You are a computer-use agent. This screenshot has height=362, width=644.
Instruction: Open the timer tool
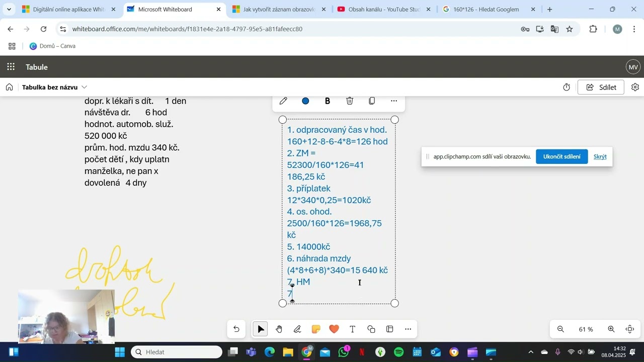(x=567, y=87)
